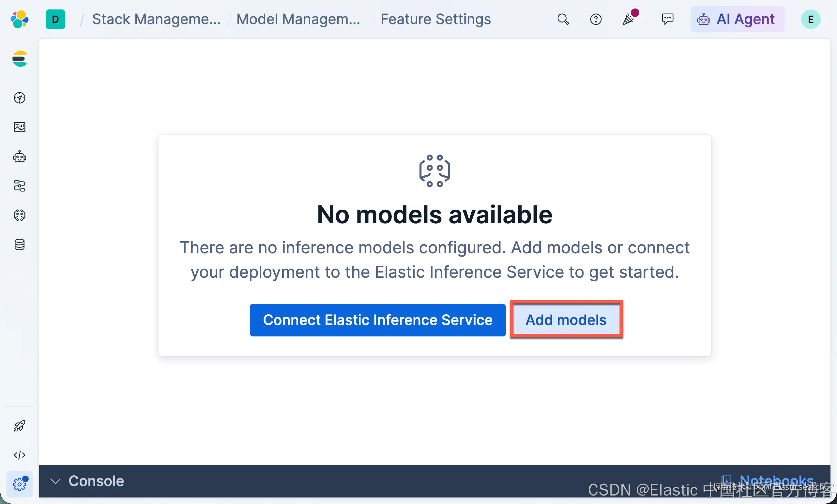Open the help question mark menu
Viewport: 837px width, 504px height.
(x=596, y=19)
